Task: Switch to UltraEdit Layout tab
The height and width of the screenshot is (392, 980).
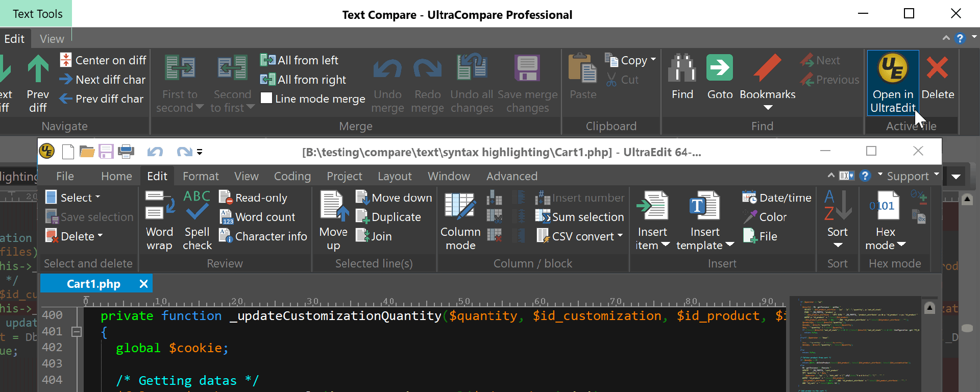Action: [x=394, y=176]
